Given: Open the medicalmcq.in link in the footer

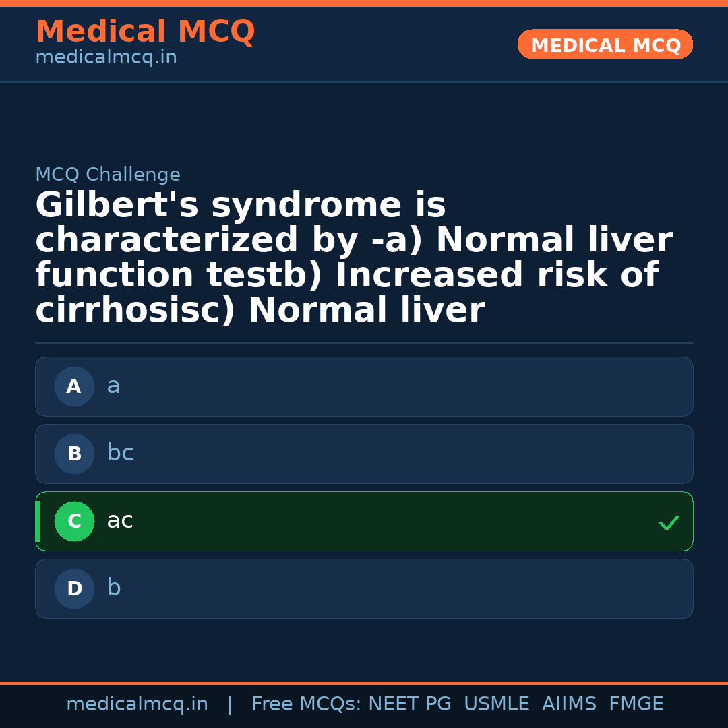Looking at the screenshot, I should coord(137,704).
